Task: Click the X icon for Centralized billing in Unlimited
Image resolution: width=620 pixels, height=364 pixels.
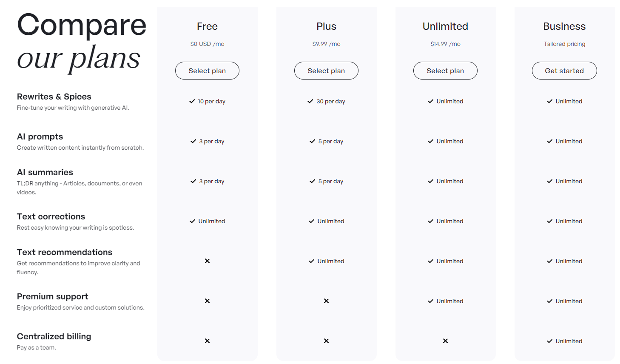Action: 445,341
